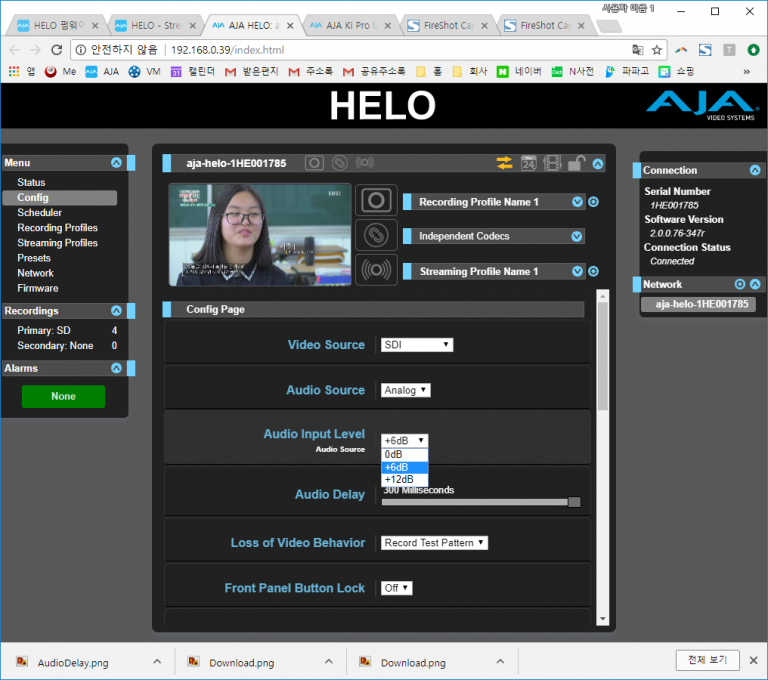Click the Primary: SD recordings entry
Screen dimensions: 768x680
pos(67,331)
